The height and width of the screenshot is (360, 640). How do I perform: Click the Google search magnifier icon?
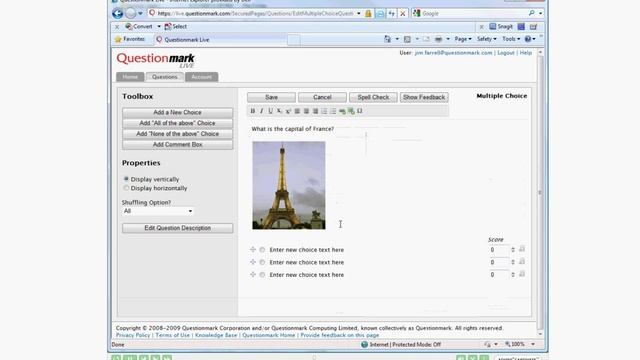tap(531, 13)
